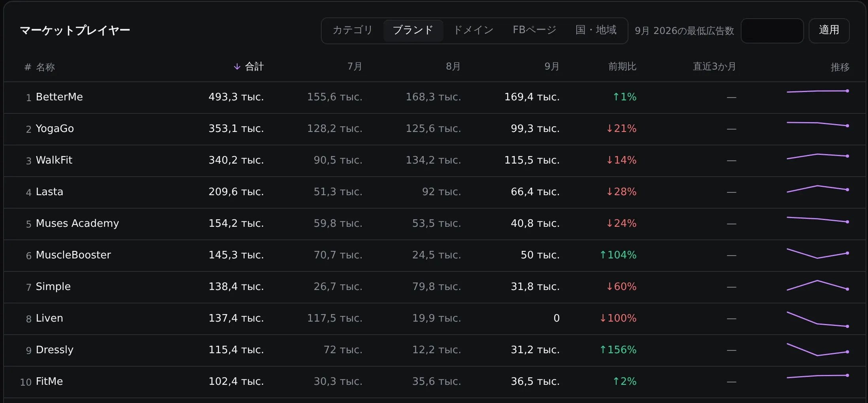Sort by 合計 column header
The width and height of the screenshot is (868, 403).
click(x=254, y=67)
